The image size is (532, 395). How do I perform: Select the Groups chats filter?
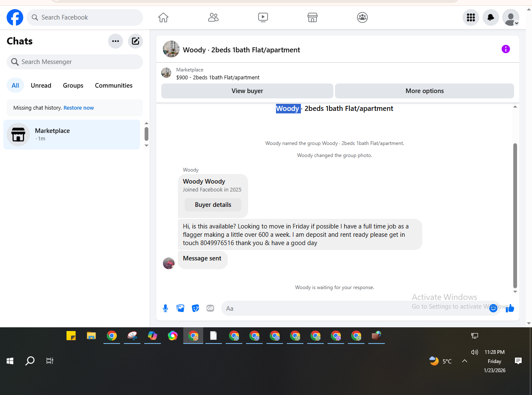click(x=73, y=86)
